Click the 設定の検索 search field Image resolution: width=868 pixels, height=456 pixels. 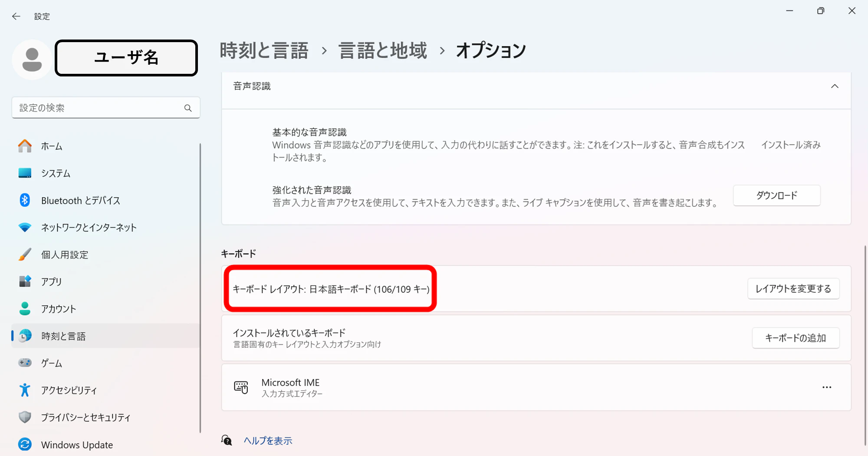pos(106,108)
